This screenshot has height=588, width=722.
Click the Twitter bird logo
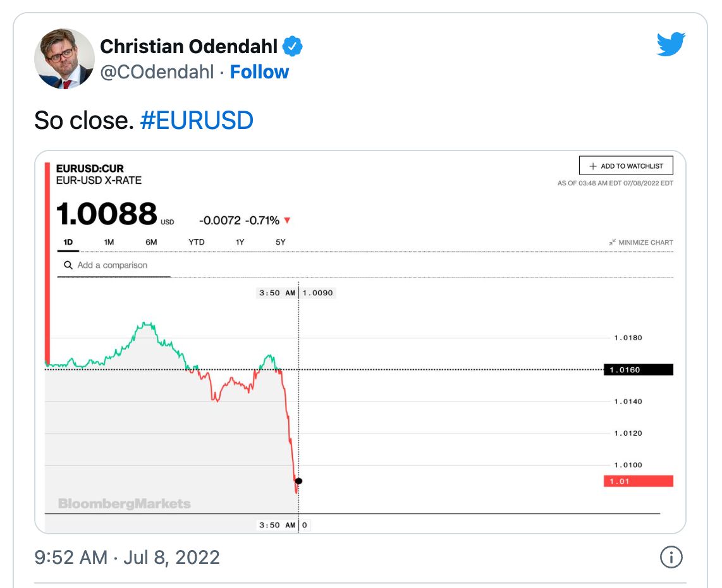[x=671, y=44]
